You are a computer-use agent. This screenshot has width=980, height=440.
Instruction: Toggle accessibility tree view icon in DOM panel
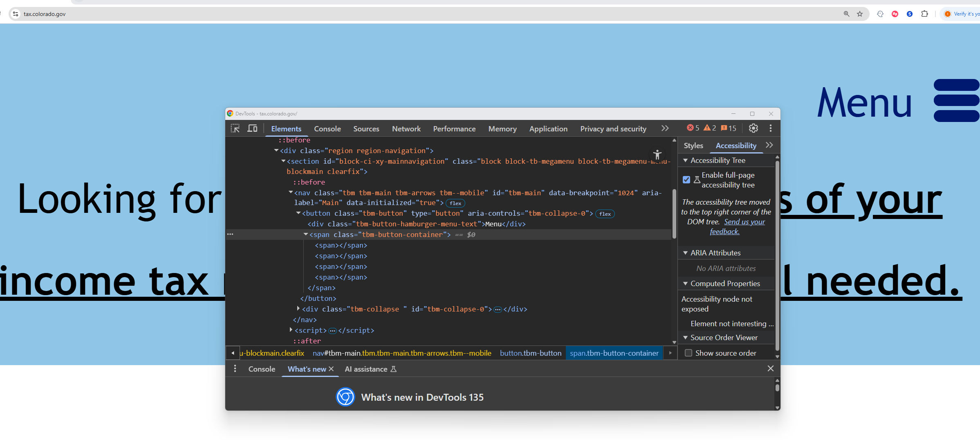pyautogui.click(x=657, y=155)
